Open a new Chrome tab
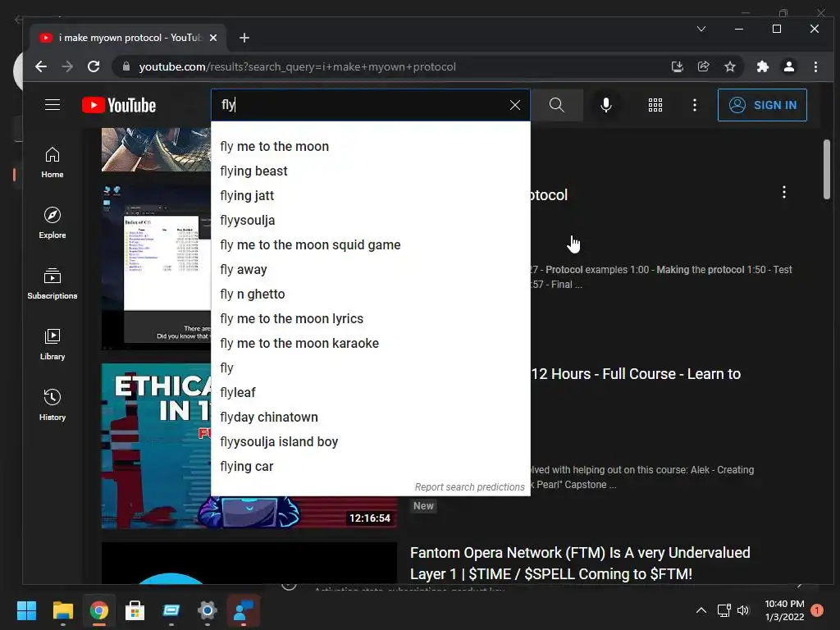Screen dimensions: 840x630 (244, 38)
